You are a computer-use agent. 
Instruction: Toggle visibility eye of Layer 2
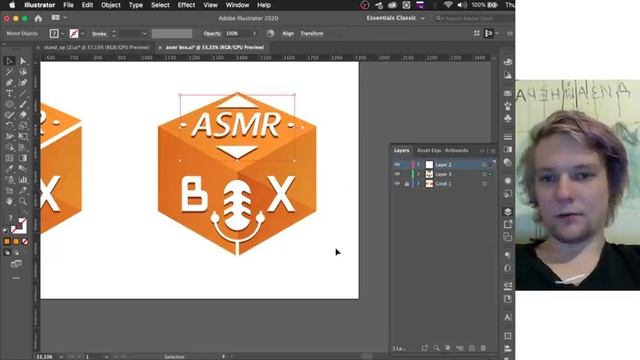(x=397, y=164)
